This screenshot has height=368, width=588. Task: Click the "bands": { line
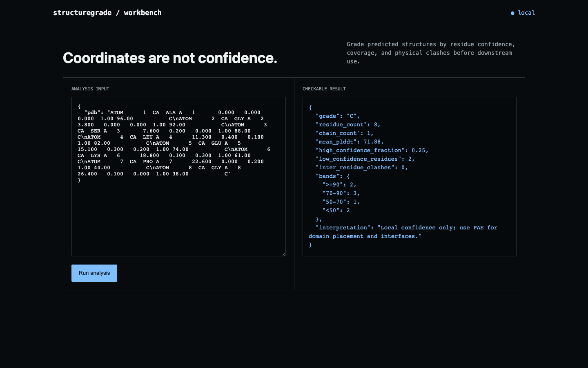[x=333, y=176]
